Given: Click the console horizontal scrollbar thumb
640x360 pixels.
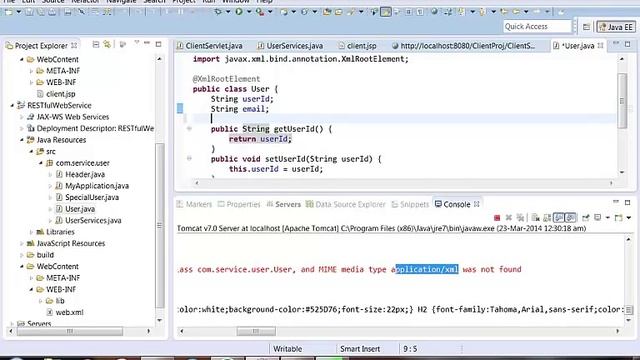Looking at the screenshot, I should click(x=256, y=331).
